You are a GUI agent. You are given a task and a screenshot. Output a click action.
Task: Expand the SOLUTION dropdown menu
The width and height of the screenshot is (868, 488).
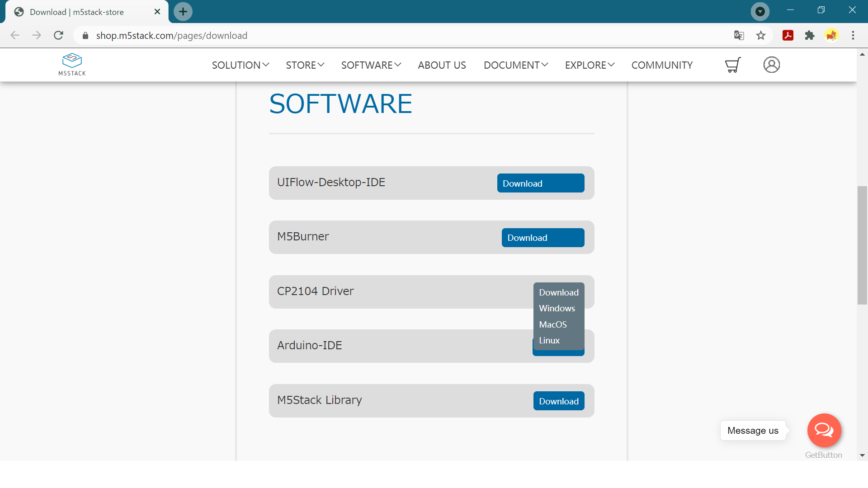(240, 65)
